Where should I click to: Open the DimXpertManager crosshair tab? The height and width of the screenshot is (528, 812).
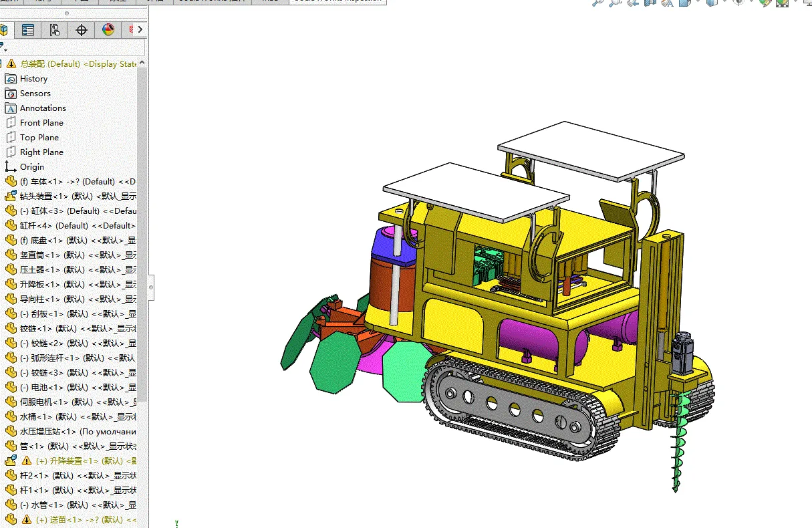[x=82, y=29]
